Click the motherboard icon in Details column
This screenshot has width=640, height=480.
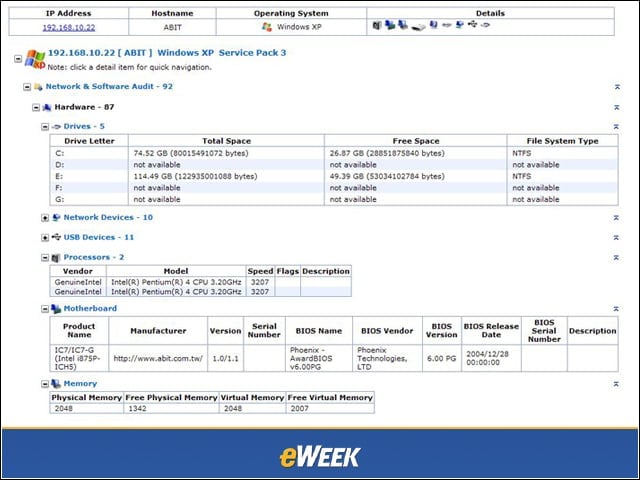pos(390,25)
